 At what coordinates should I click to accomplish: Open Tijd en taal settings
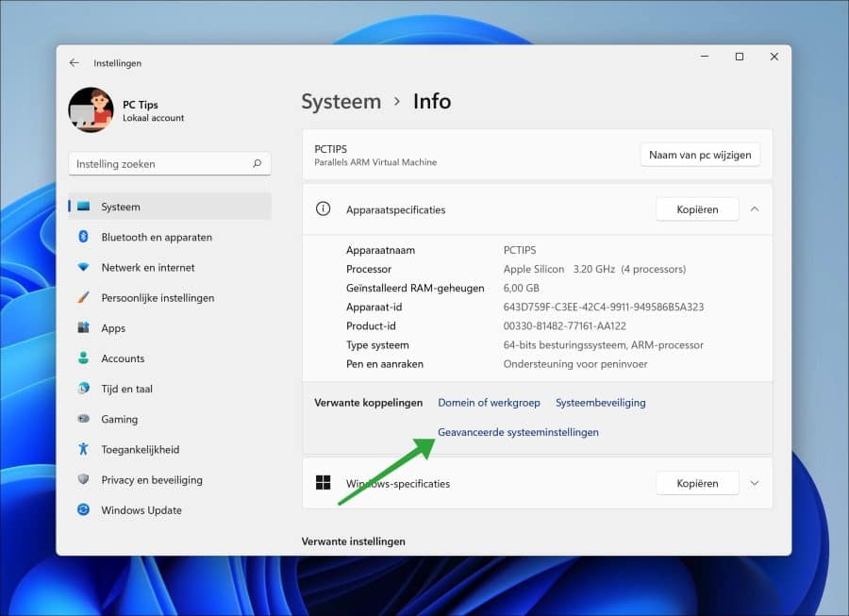click(170, 388)
